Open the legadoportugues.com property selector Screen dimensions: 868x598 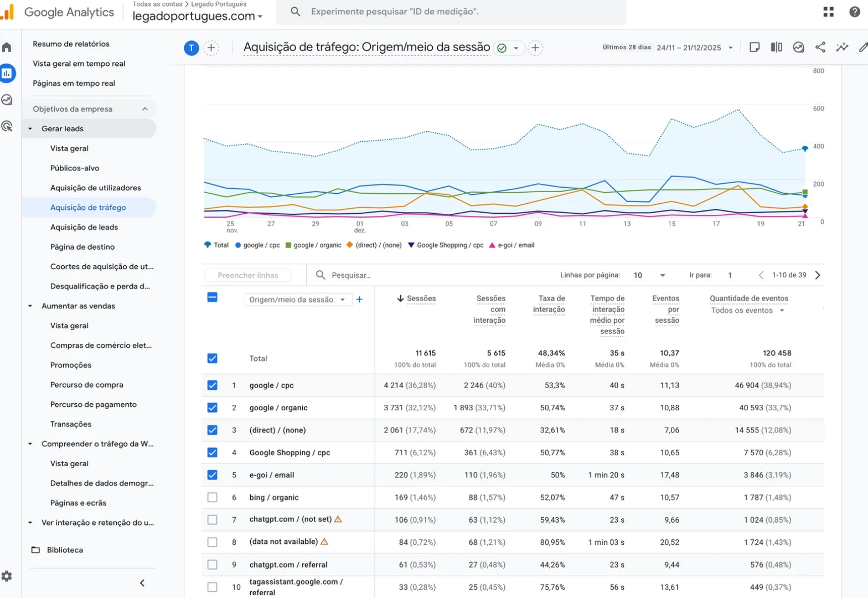(x=198, y=16)
